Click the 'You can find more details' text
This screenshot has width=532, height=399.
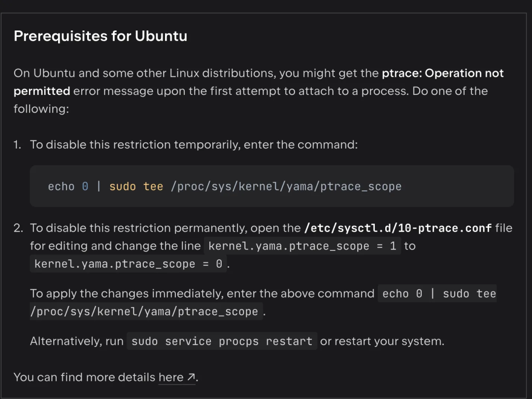[84, 377]
